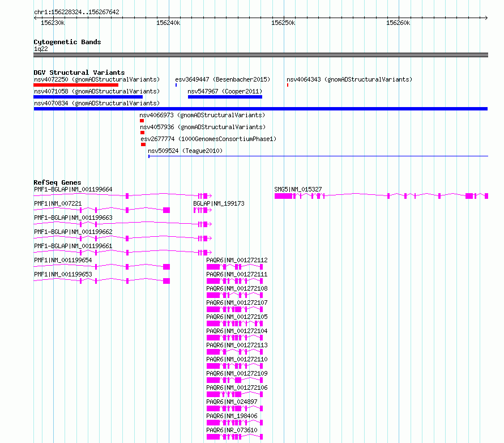Click the nsv4072250 (gnomADStructuralVariants) label
This screenshot has height=443, width=504.
point(97,79)
